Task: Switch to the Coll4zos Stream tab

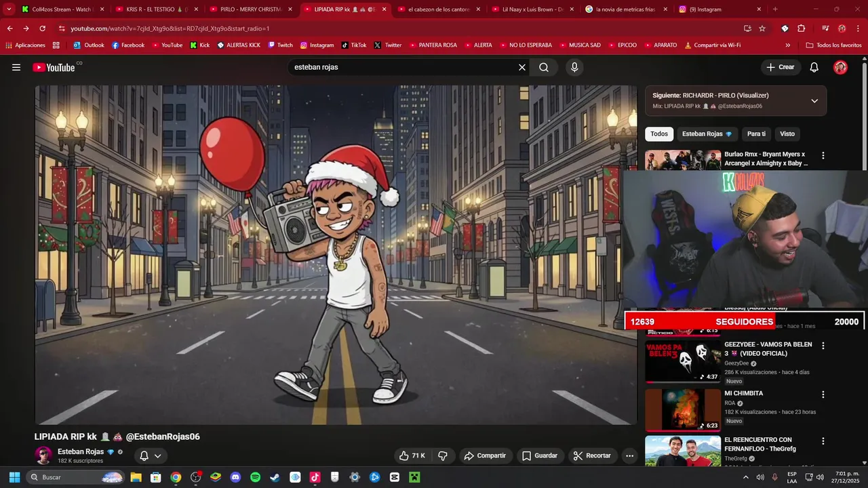Action: pyautogui.click(x=62, y=9)
